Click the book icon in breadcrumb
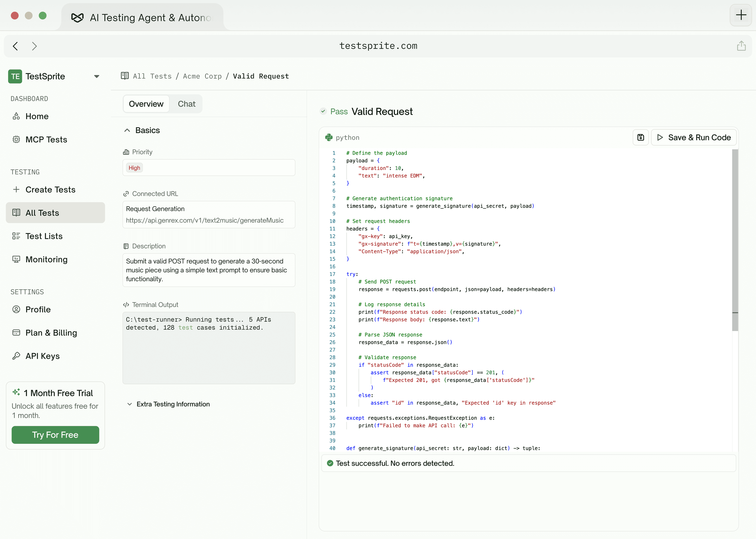 [125, 76]
